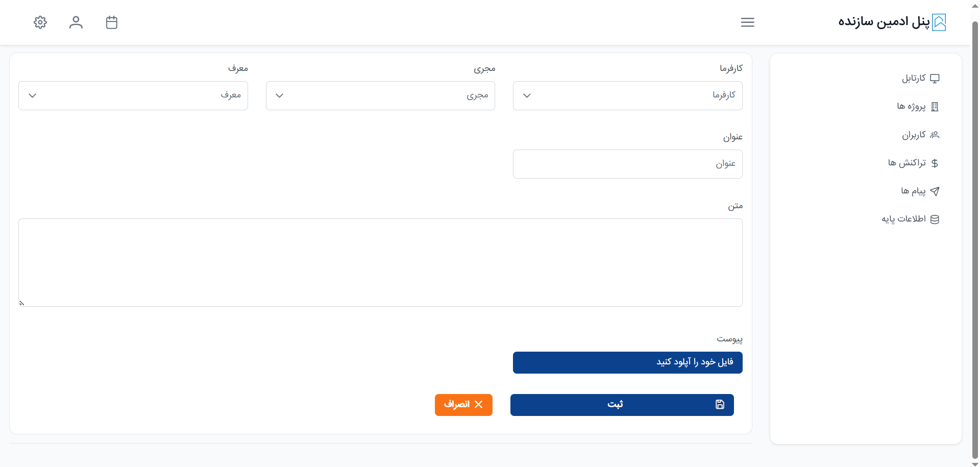Toggle the hamburger menu icon
This screenshot has width=980, height=467.
click(747, 22)
